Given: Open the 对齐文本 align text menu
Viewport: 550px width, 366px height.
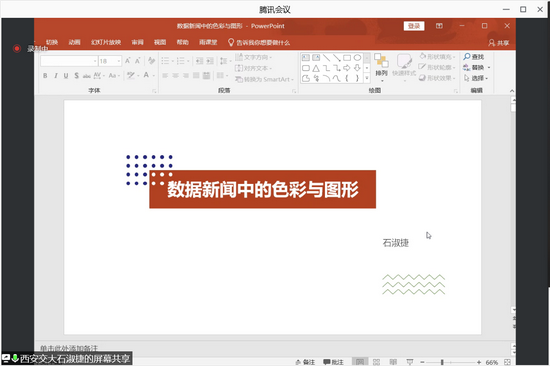Looking at the screenshot, I should click(x=253, y=68).
